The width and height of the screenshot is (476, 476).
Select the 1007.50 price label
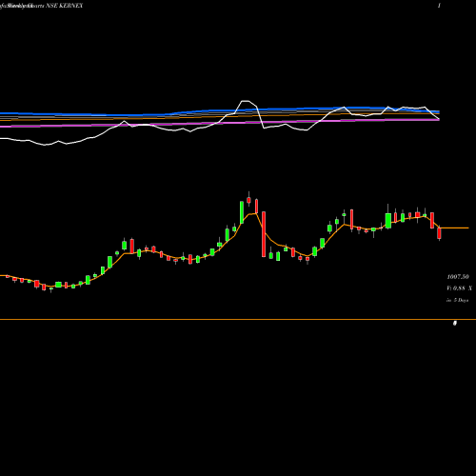458,277
